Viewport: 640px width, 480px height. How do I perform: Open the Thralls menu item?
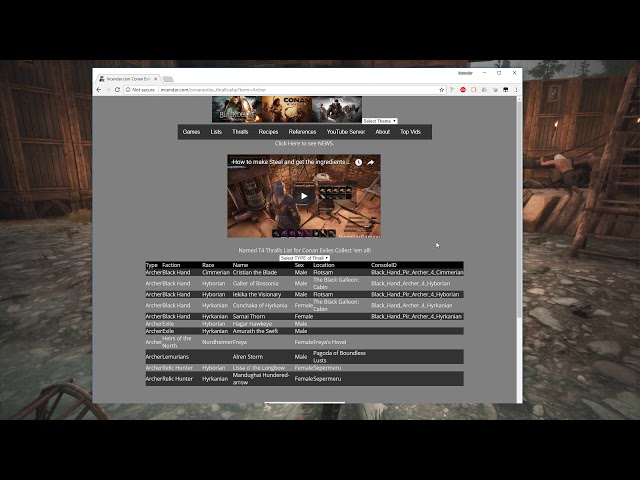[x=240, y=132]
